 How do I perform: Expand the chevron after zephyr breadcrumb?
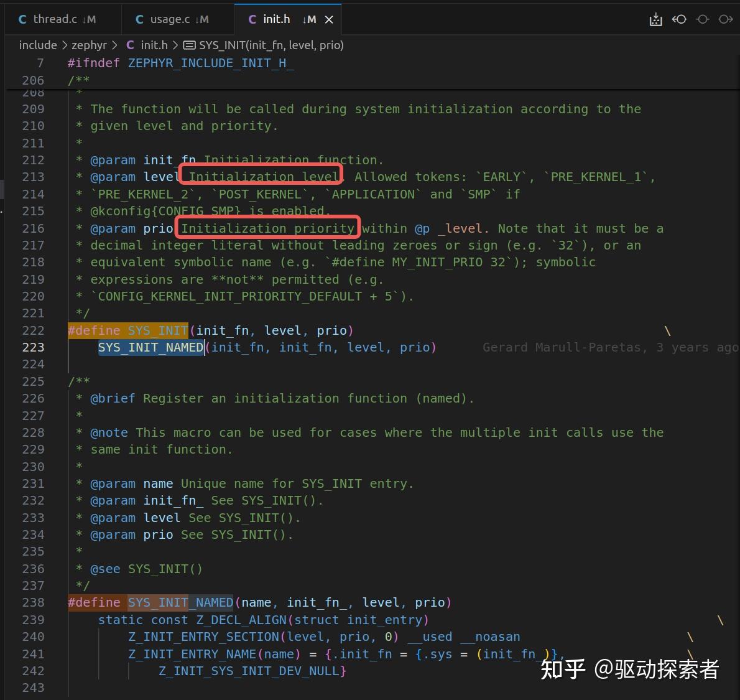(114, 45)
